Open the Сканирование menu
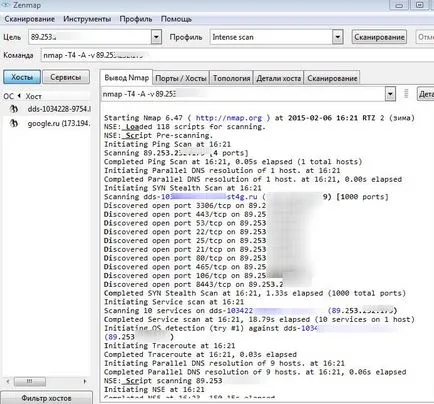434x404 pixels. point(30,19)
